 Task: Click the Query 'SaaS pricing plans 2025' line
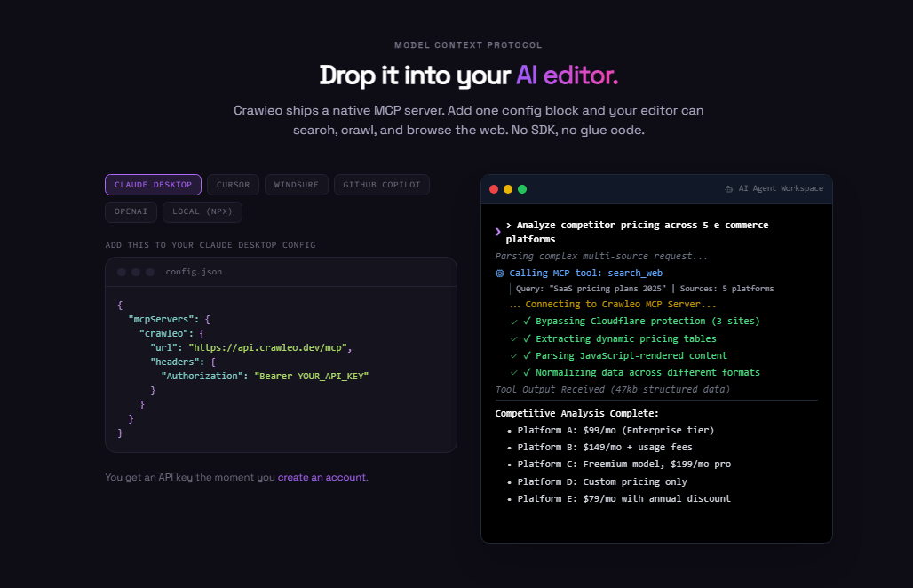tap(645, 289)
